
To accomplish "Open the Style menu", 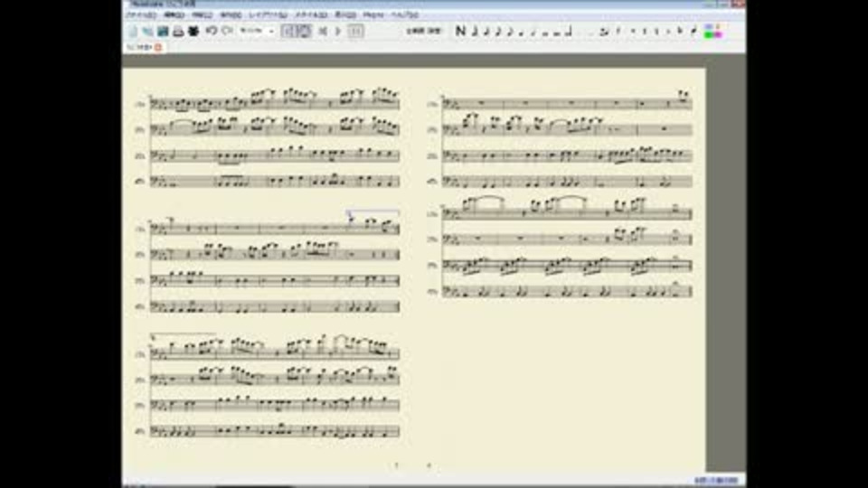I will (x=311, y=15).
